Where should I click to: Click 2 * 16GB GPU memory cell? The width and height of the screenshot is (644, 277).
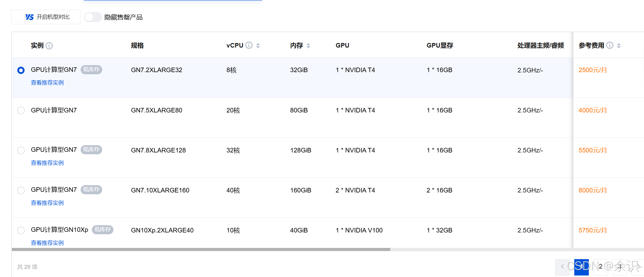click(x=439, y=190)
